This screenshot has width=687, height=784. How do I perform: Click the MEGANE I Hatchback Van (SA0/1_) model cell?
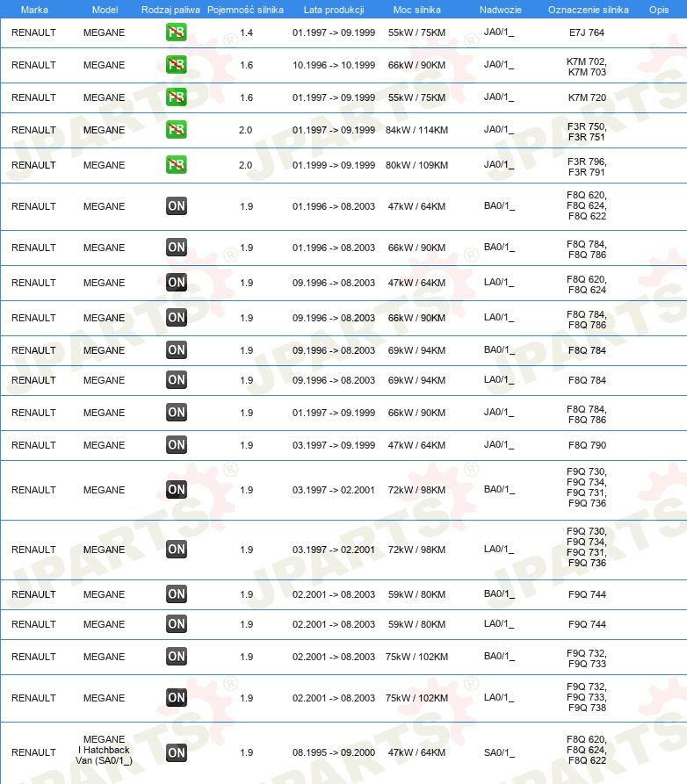point(104,750)
